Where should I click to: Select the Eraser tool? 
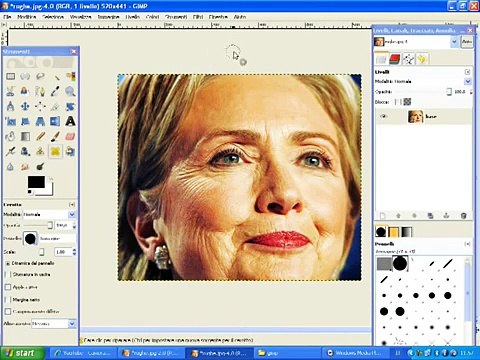pyautogui.click(x=70, y=136)
